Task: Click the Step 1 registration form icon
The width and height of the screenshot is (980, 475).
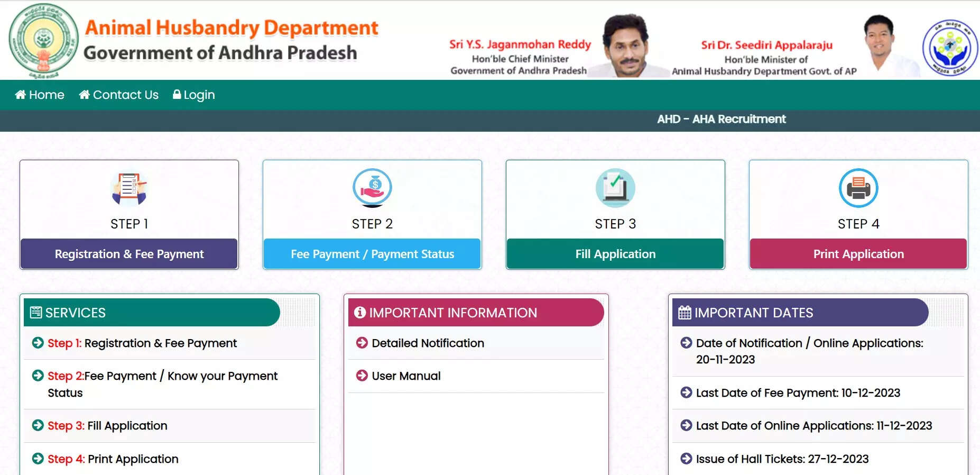Action: [x=129, y=188]
